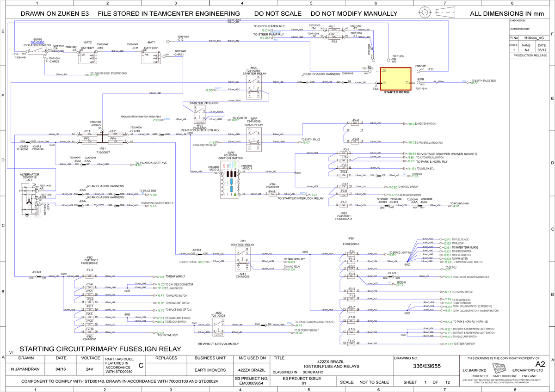Select the ISOLATOR SWITCH label
The image size is (555, 392).
(37, 45)
